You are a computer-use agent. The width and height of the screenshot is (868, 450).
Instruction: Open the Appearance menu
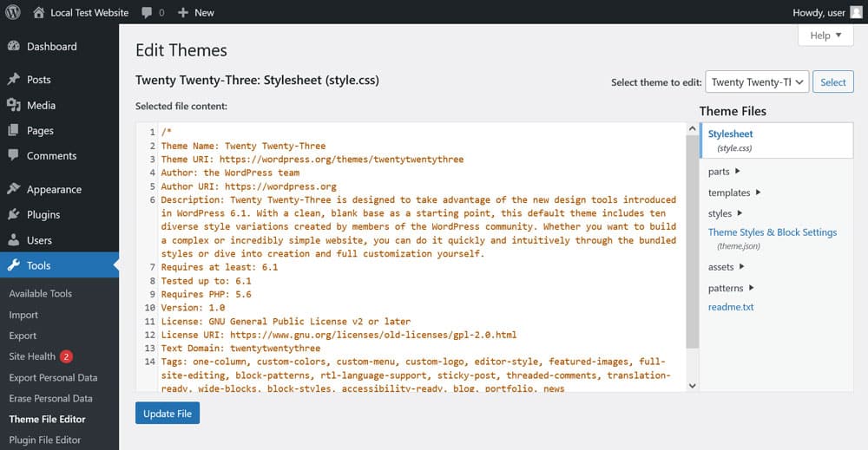point(54,190)
